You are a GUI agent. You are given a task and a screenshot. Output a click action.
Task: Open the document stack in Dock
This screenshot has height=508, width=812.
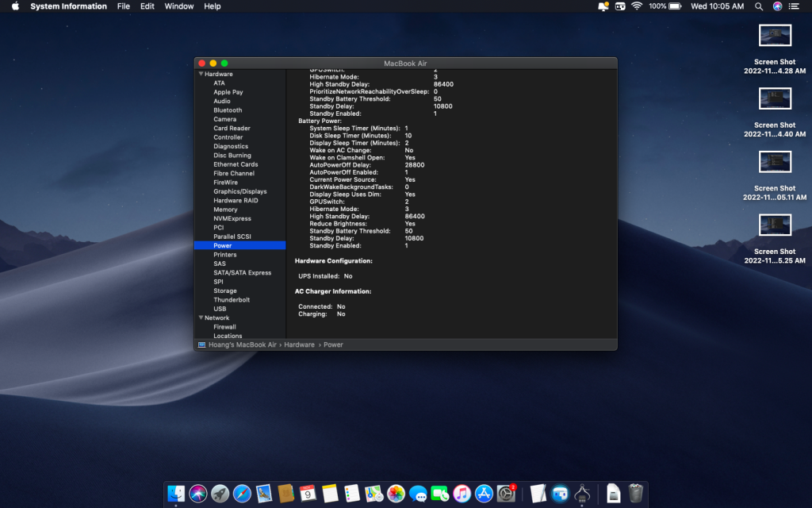click(x=613, y=493)
